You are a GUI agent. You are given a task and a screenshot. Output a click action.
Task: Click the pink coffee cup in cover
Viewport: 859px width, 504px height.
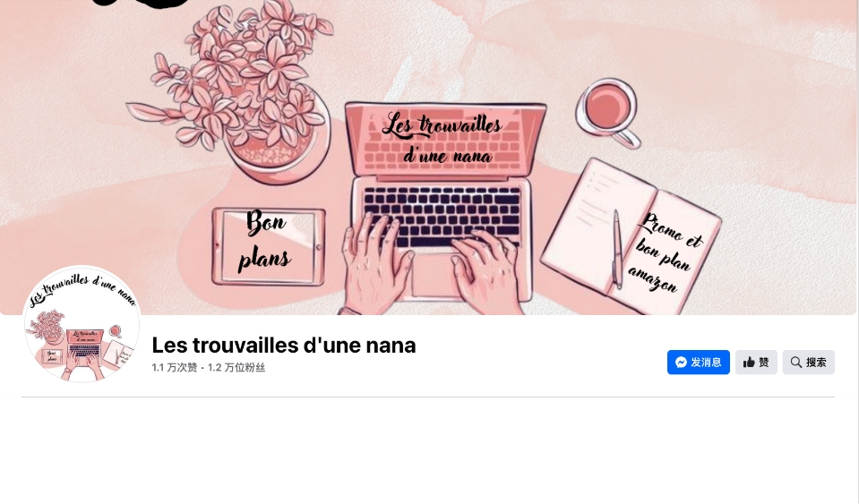608,114
